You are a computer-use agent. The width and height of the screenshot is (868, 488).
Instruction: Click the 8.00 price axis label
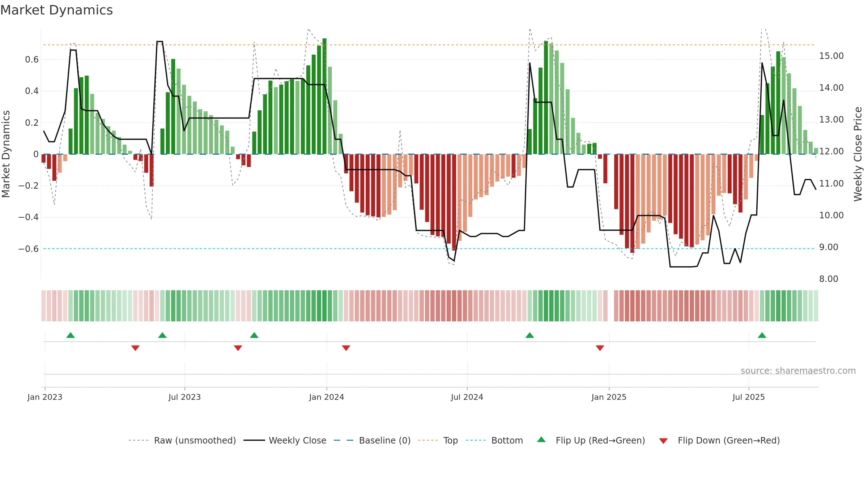[x=829, y=279]
